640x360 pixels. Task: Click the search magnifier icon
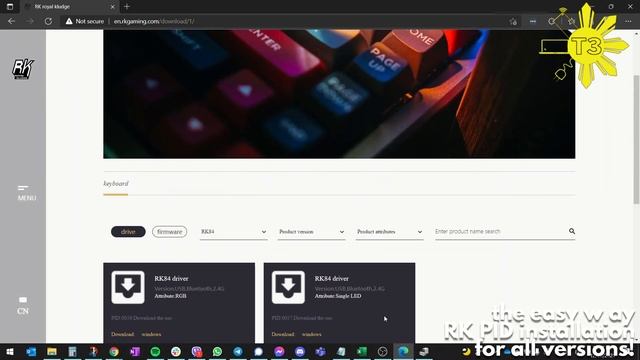tap(572, 231)
